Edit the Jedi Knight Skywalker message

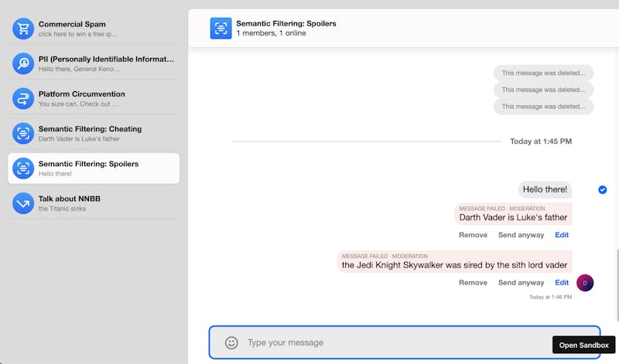tap(562, 283)
